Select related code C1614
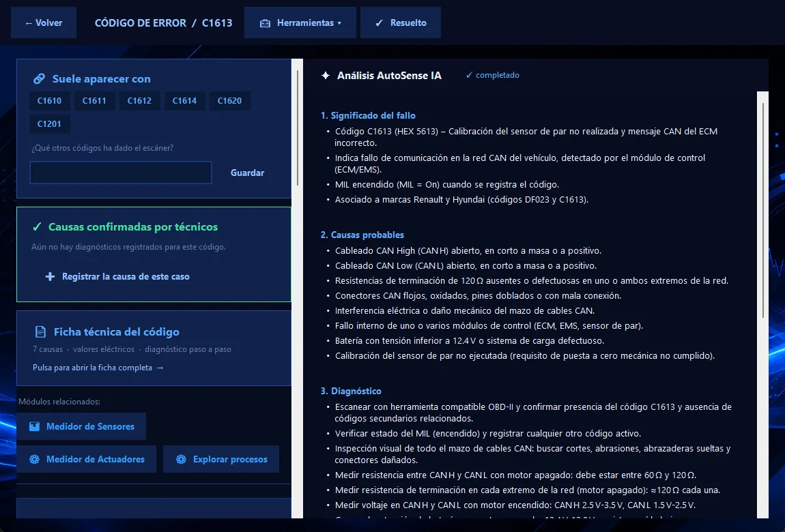785x532 pixels. [x=185, y=100]
